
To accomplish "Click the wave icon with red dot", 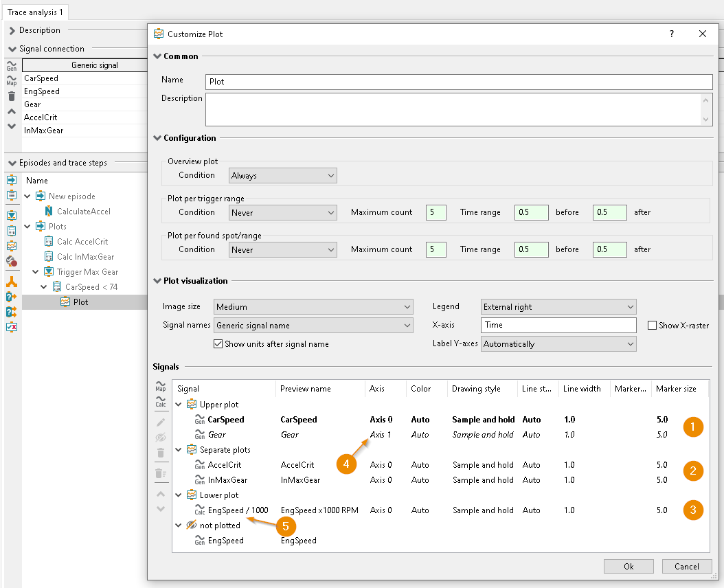I will [12, 261].
